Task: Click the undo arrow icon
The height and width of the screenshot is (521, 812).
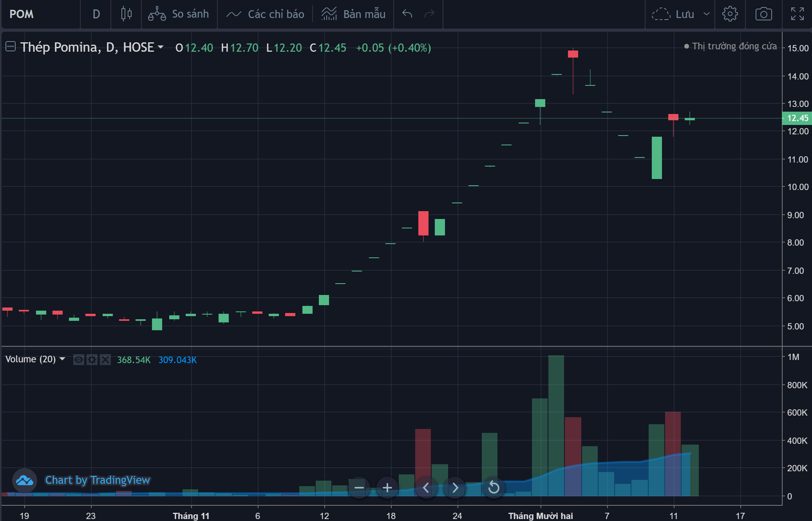Action: (x=407, y=14)
